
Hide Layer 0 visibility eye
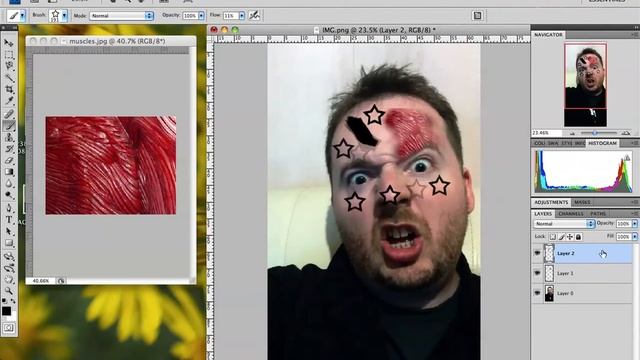537,293
